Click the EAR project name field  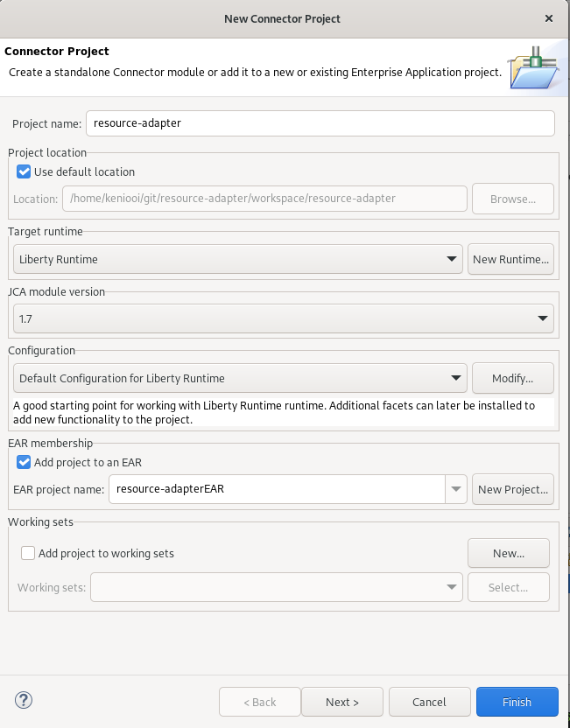pos(276,489)
